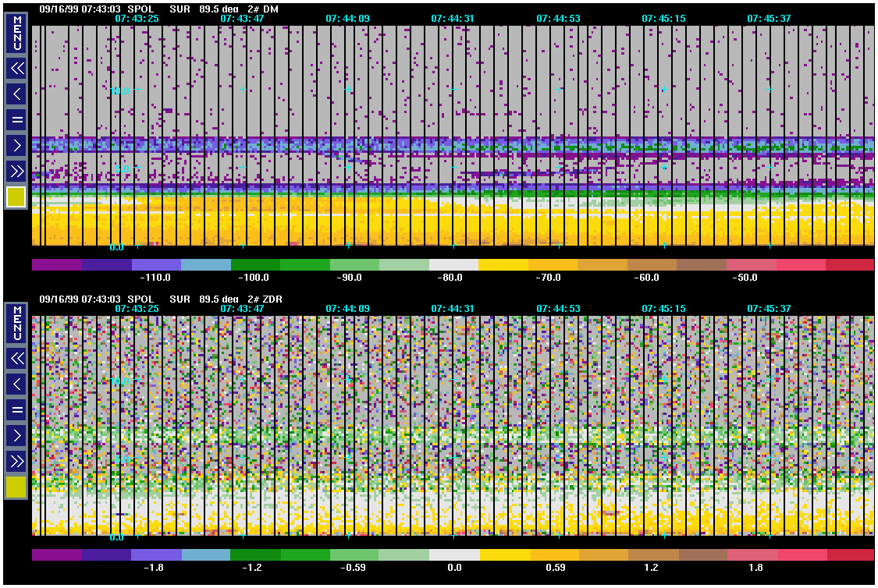Click the yellow square in the DM panel
The image size is (878, 588).
coord(16,197)
